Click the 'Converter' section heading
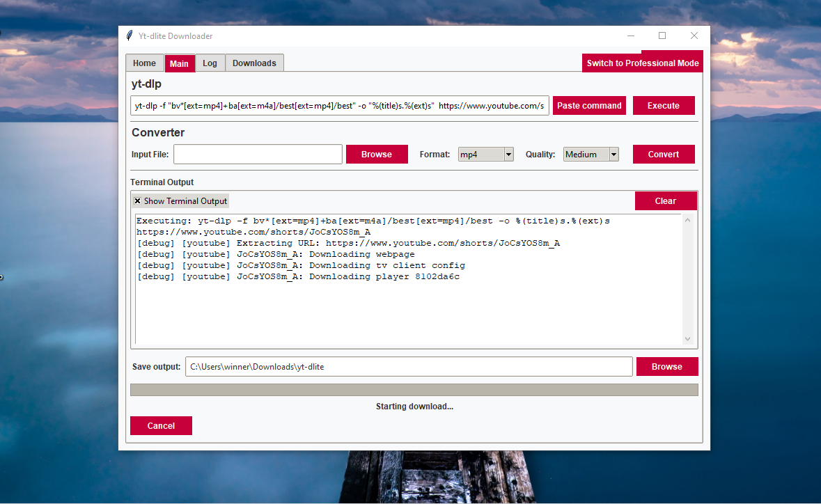This screenshot has height=504, width=821. point(158,132)
